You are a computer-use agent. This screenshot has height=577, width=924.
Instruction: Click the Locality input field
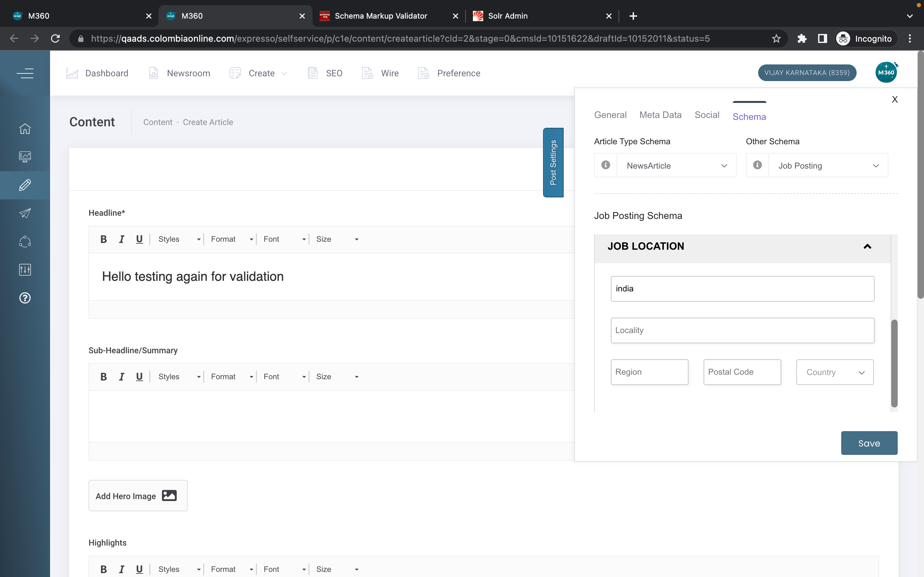click(x=742, y=330)
